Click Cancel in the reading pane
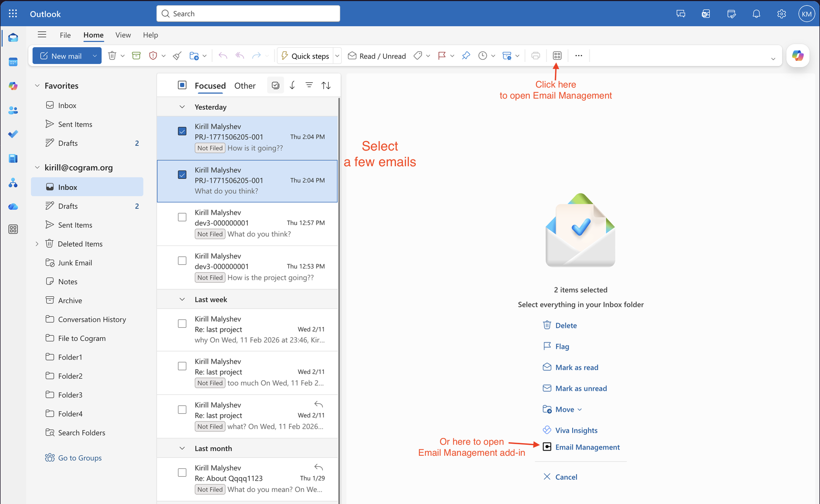 (560, 477)
